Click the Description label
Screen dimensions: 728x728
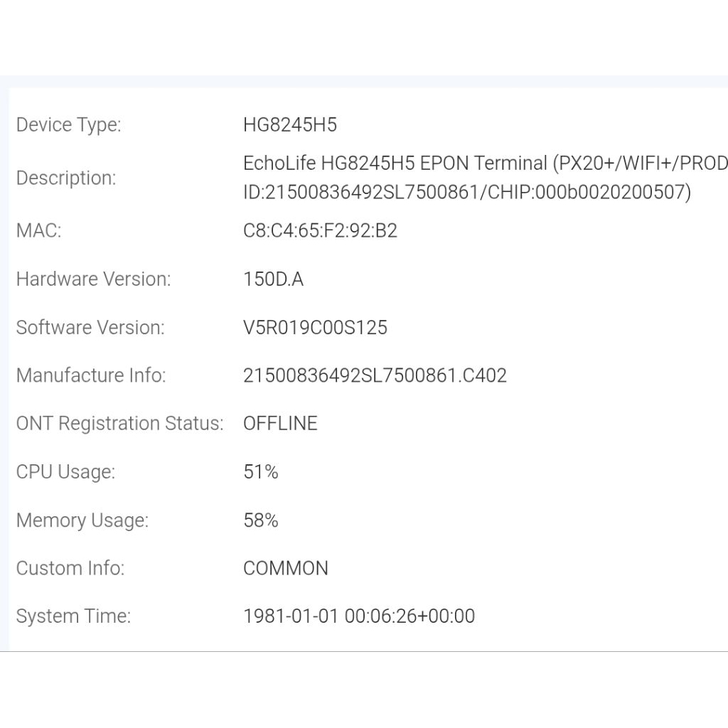(x=65, y=178)
